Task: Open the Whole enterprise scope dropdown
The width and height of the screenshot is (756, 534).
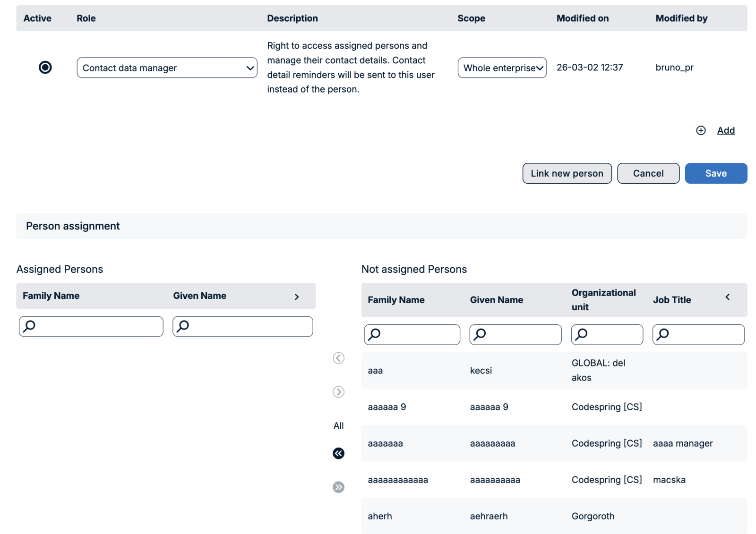Action: (502, 68)
